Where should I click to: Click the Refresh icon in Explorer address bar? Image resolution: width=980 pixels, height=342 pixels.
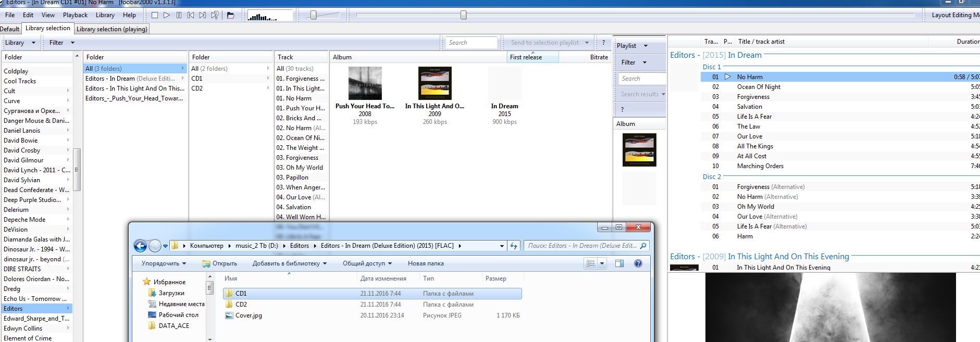tap(514, 246)
